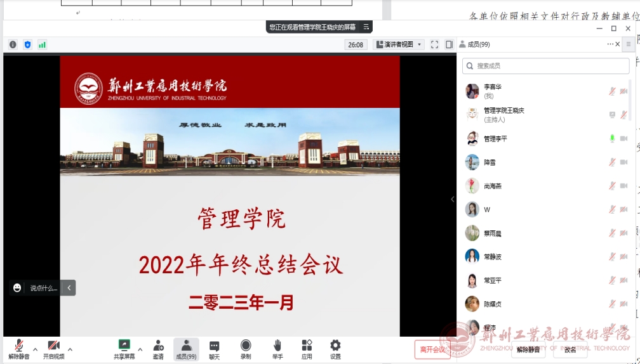The width and height of the screenshot is (640, 364).
Task: Click the meeting info icon
Action: coord(13,44)
